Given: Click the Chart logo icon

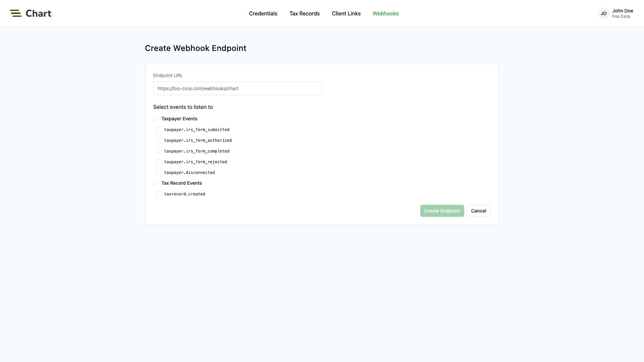Looking at the screenshot, I should click(x=15, y=13).
